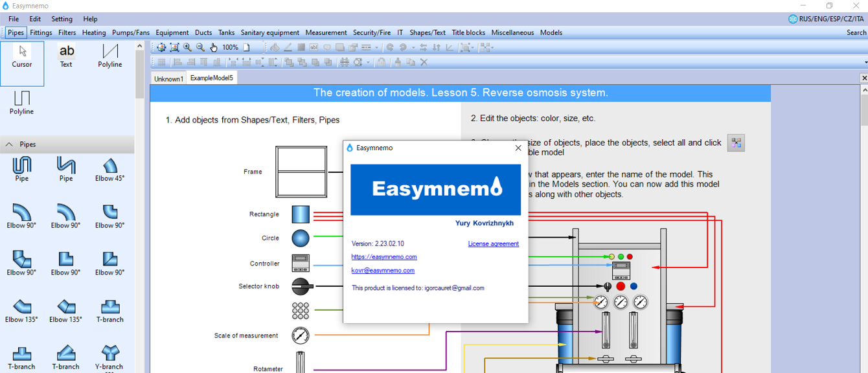Switch to the ExampleModel5 tab
868x373 pixels.
point(212,78)
